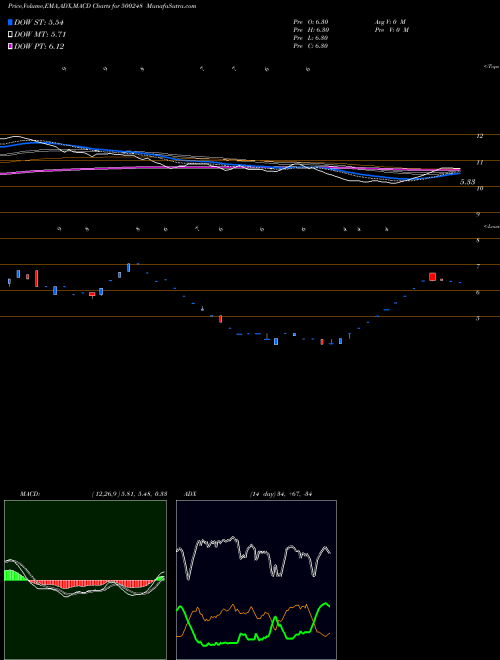Click the price axis label 11
Viewport: 500px width, 660px height.
click(x=479, y=162)
